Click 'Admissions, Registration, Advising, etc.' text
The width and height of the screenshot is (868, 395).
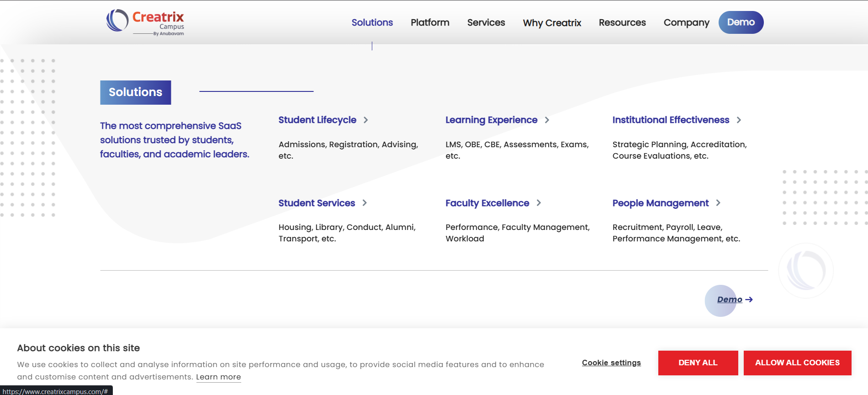pyautogui.click(x=348, y=150)
